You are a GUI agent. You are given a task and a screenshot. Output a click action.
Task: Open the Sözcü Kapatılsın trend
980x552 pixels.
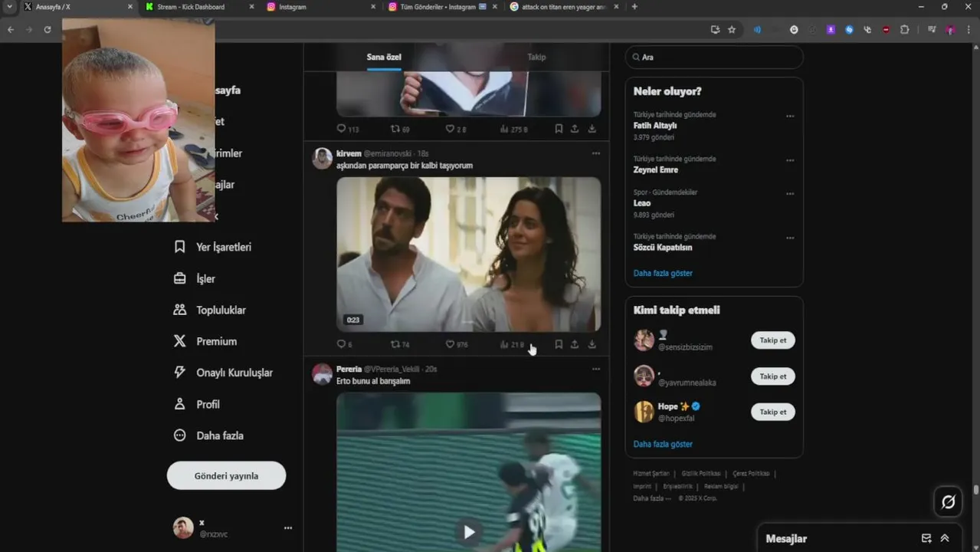click(x=663, y=248)
